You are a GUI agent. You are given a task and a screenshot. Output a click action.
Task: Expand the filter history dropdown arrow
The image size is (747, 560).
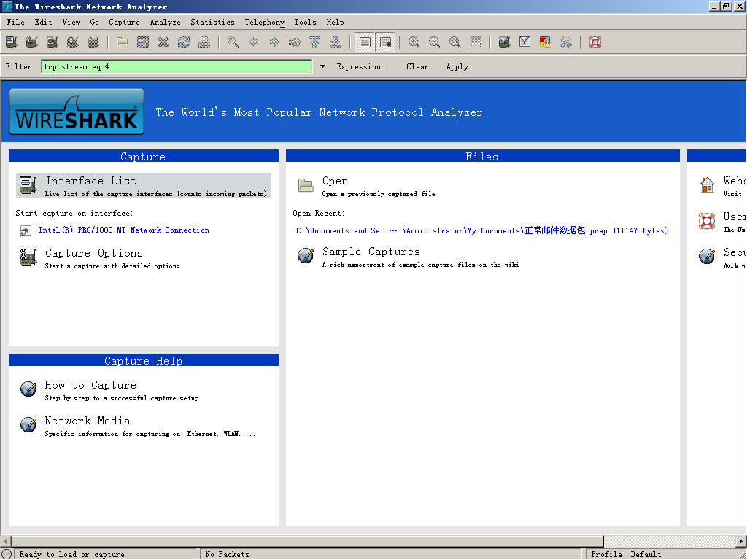tap(322, 66)
